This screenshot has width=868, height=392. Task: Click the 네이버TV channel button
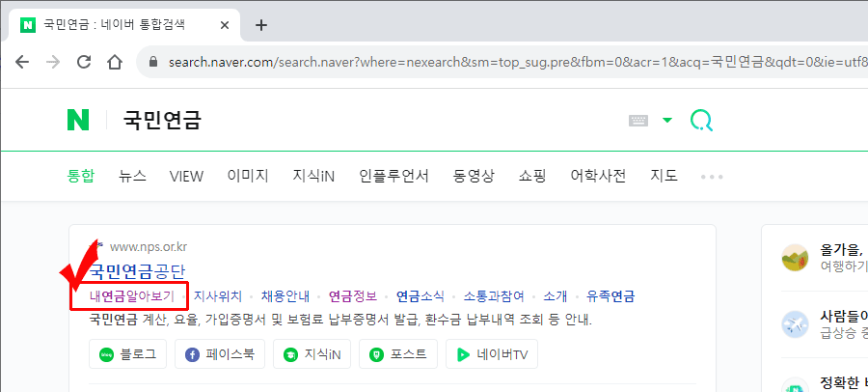(x=492, y=353)
